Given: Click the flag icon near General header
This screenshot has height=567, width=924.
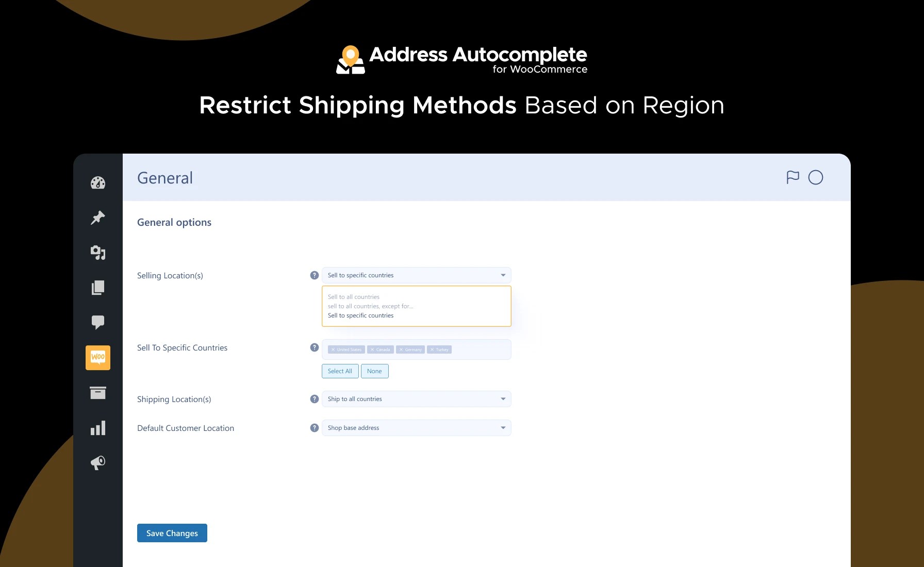Looking at the screenshot, I should (793, 177).
